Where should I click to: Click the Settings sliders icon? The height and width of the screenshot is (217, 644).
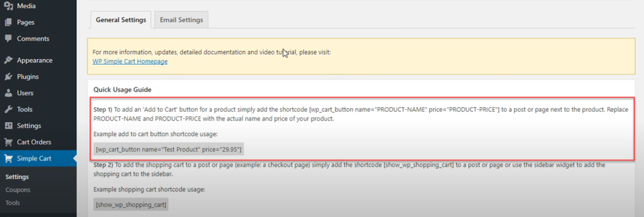[x=9, y=126]
